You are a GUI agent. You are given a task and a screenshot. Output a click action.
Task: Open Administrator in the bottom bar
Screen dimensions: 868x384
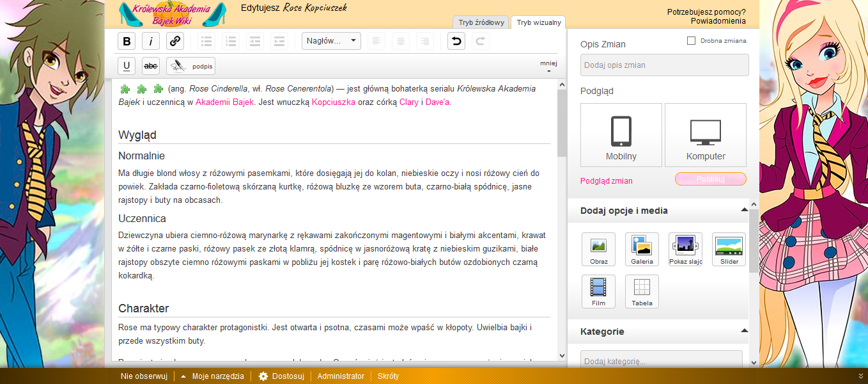click(x=341, y=376)
